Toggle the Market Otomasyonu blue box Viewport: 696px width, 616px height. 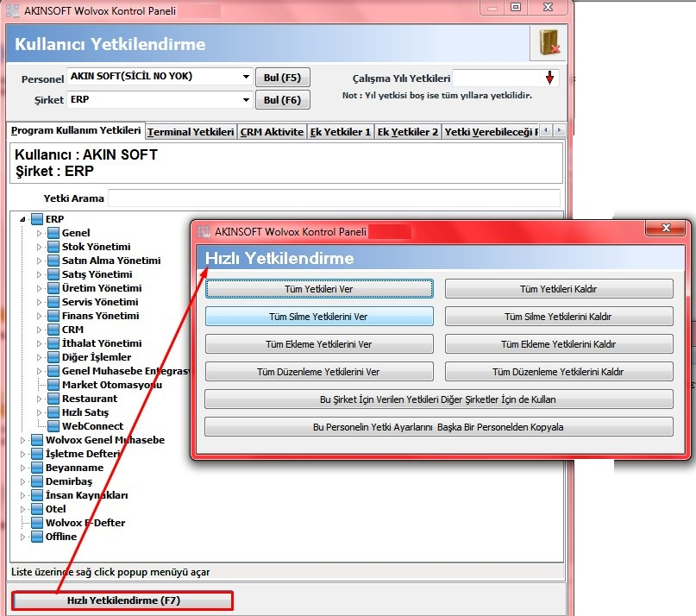click(x=53, y=385)
